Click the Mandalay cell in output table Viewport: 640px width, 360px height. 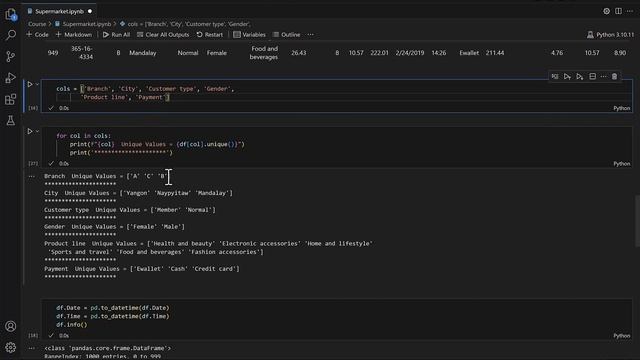(x=142, y=53)
